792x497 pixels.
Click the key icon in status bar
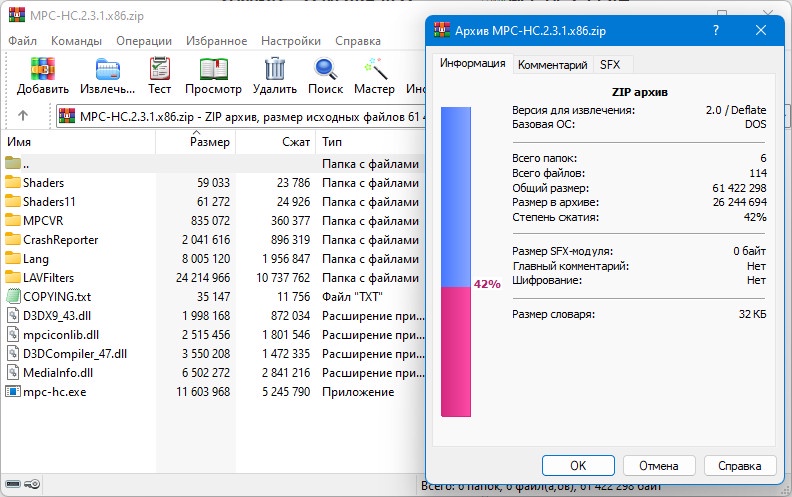click(32, 484)
